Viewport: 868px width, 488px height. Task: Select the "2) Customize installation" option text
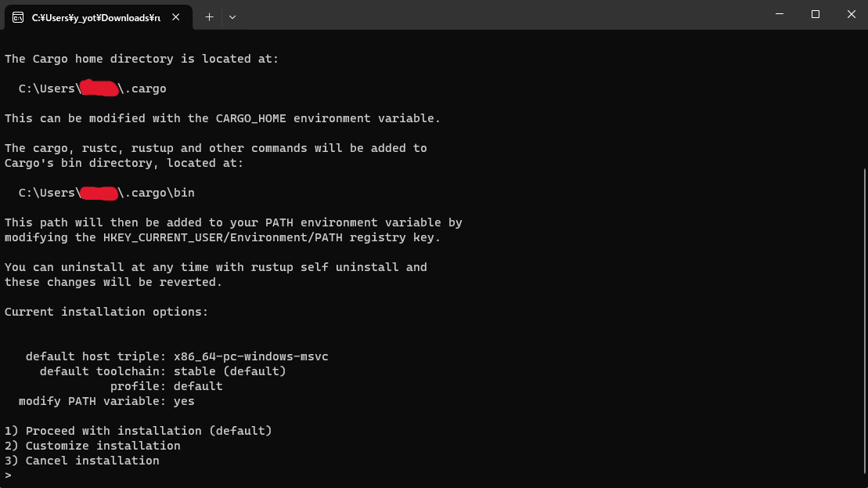pyautogui.click(x=93, y=445)
